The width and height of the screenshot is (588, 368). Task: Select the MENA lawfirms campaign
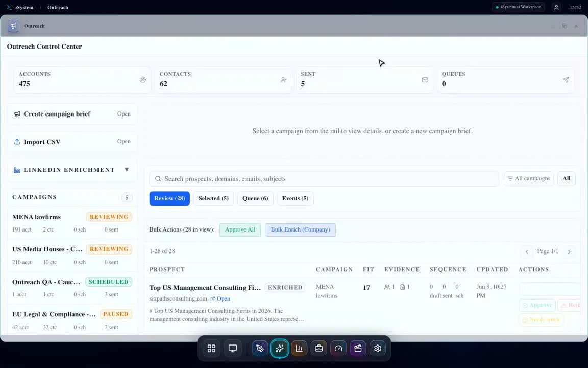pyautogui.click(x=72, y=223)
